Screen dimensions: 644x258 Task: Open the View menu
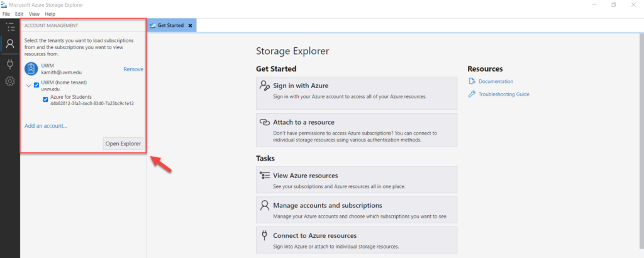coord(34,14)
